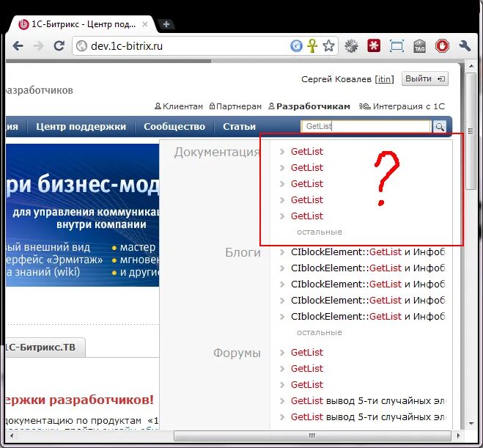Screen dimensions: 483x448
Task: Click the vertical scrollbar down arrow
Action: point(471,423)
